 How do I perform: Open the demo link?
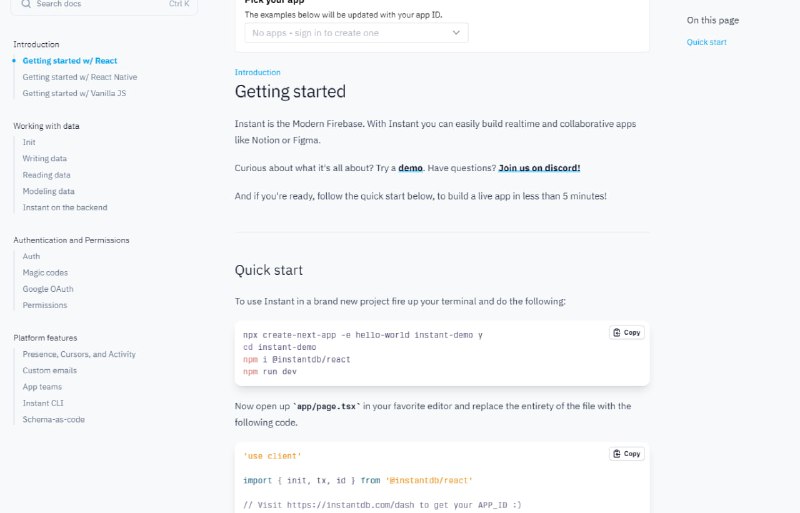411,168
